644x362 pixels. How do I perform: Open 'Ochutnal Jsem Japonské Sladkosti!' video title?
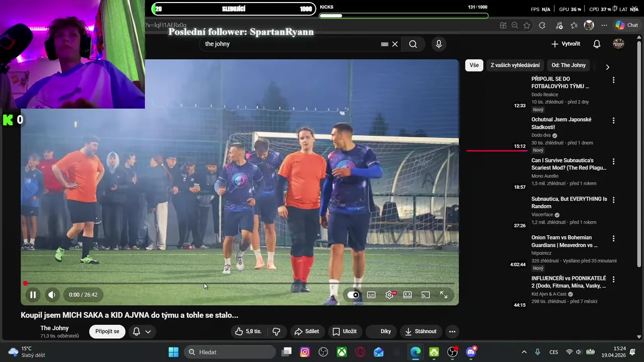pos(561,123)
